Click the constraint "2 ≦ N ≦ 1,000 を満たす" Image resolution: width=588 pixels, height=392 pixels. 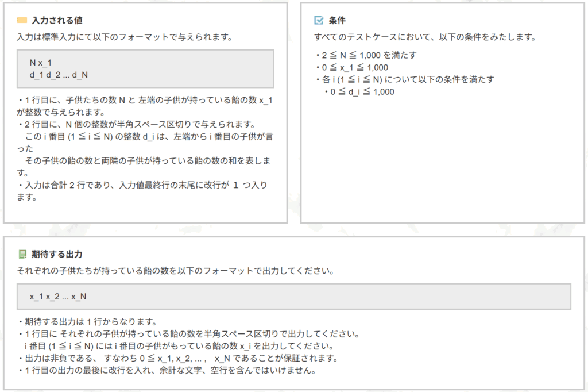(x=366, y=55)
